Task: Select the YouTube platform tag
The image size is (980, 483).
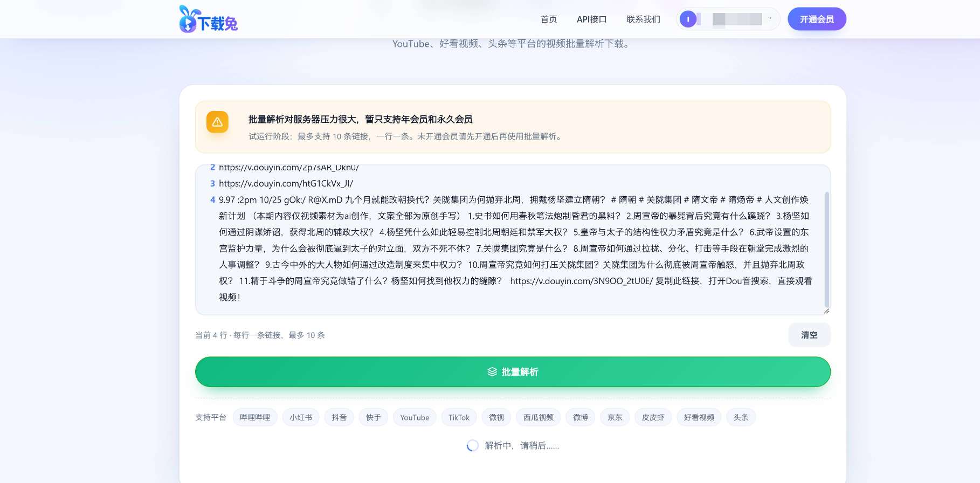Action: point(415,417)
